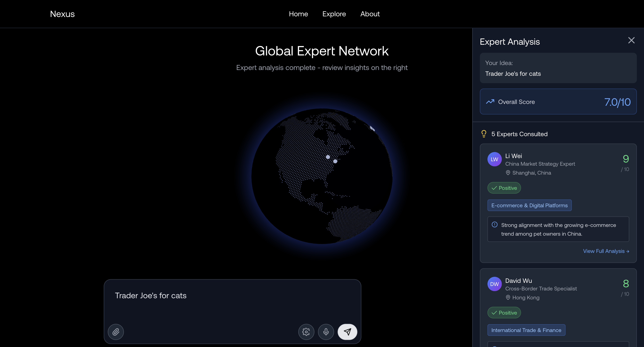Click the lightbulb Experts Consulted icon

tap(484, 134)
